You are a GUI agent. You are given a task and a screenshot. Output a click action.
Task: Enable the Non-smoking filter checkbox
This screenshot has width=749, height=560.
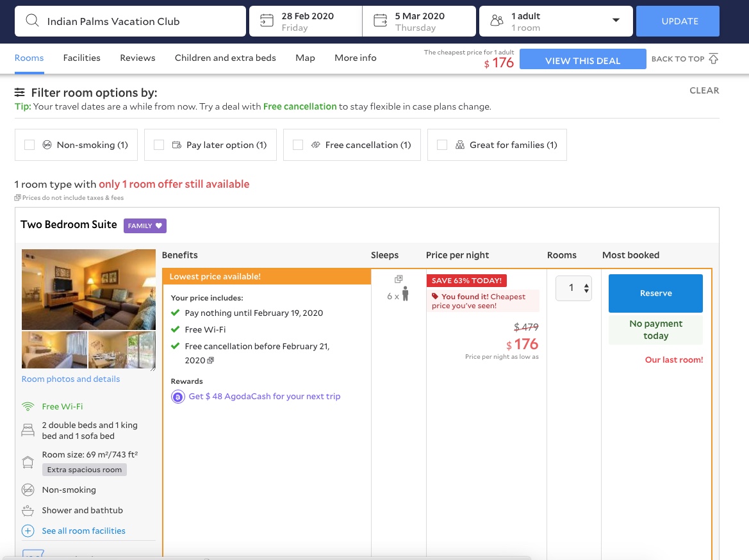tap(29, 145)
